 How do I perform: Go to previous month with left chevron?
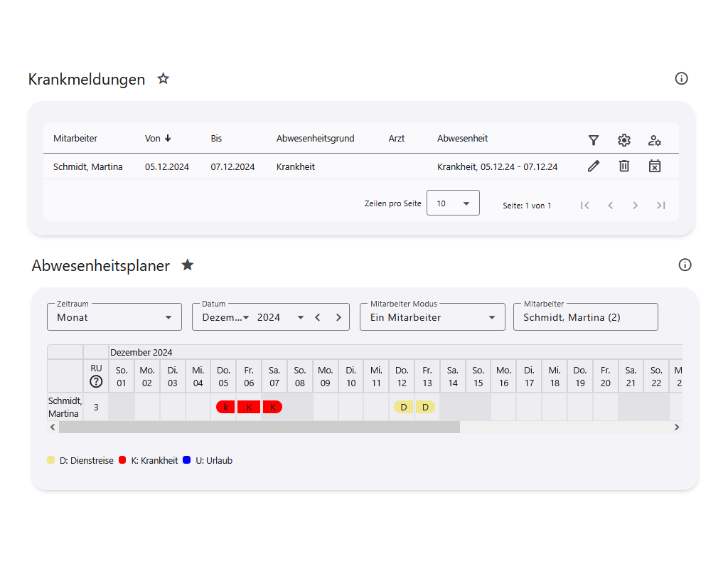coord(318,317)
